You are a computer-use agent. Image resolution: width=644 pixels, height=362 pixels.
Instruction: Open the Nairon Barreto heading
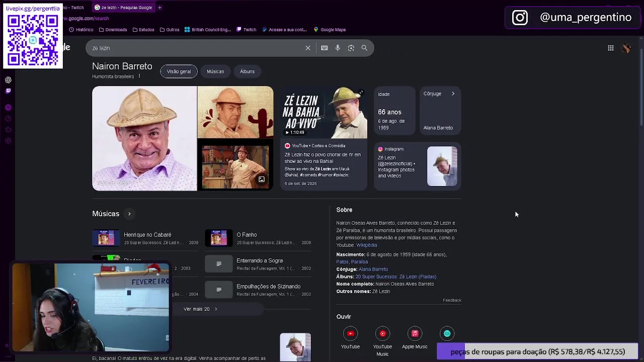click(122, 66)
